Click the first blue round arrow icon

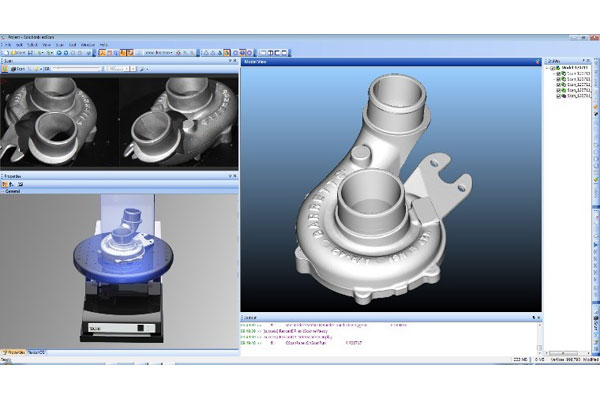[59, 53]
